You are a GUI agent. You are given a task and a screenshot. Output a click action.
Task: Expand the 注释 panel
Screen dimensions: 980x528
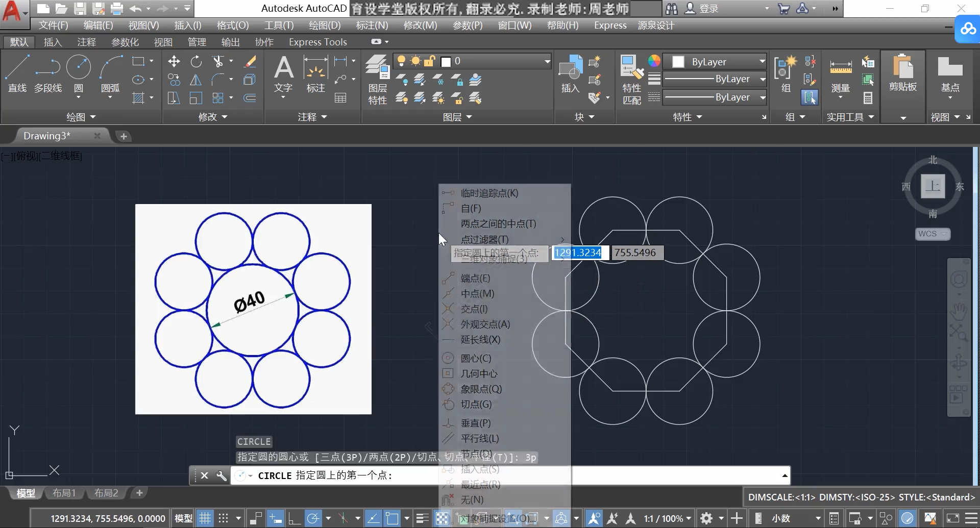tap(312, 117)
